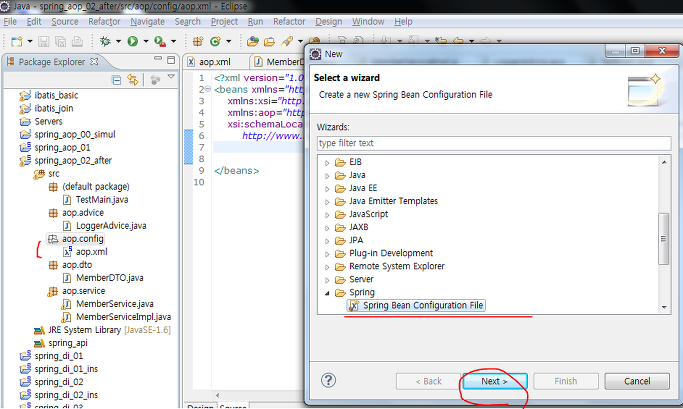Click Collapse All in Package Explorer
This screenshot has height=409, width=683.
116,80
